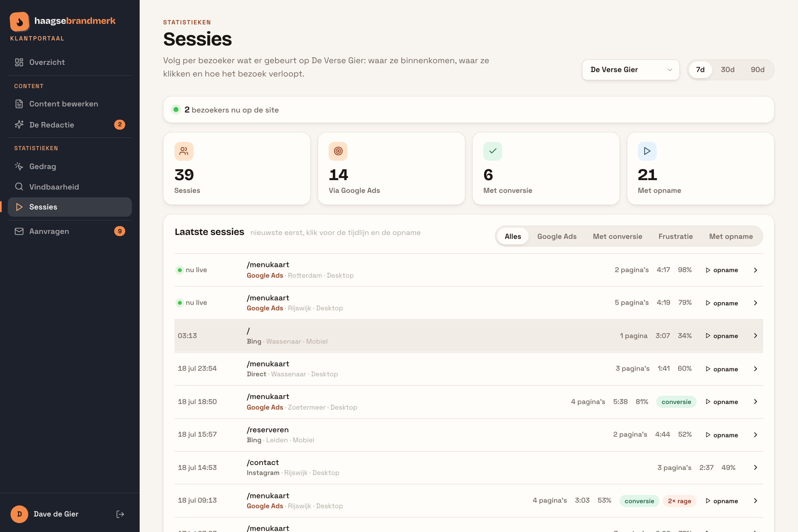Select Sessies in the sidebar
This screenshot has height=532, width=798.
(x=70, y=207)
